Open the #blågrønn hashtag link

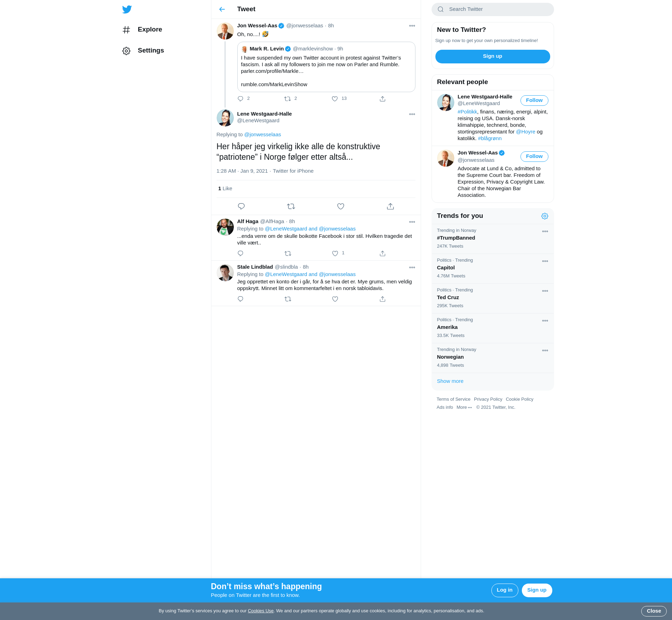coord(490,138)
